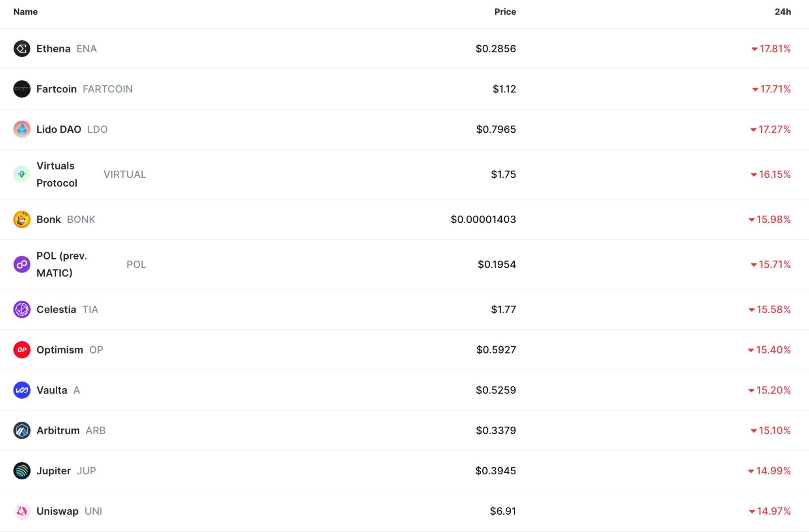
Task: Sort the table by Price header
Action: point(505,11)
